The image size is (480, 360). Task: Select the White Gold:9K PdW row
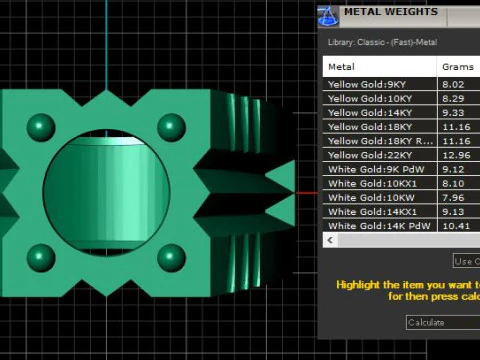(x=401, y=169)
